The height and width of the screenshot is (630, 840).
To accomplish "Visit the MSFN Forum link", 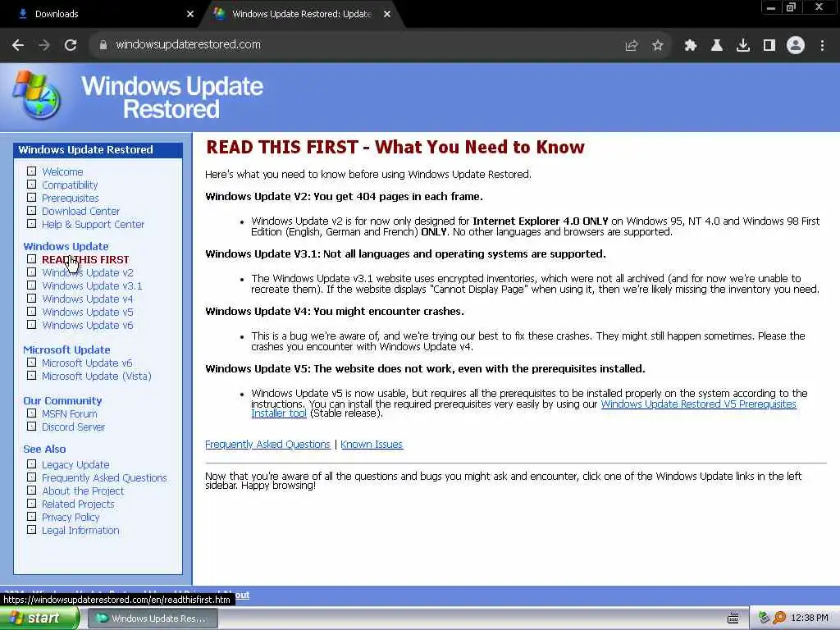I will 70,413.
